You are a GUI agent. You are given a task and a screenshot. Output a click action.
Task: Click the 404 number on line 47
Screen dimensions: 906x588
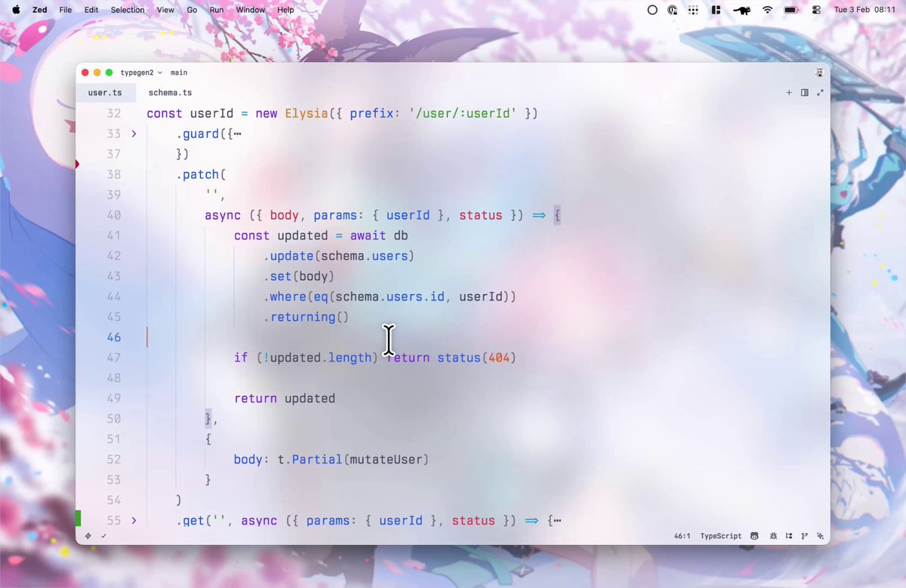pyautogui.click(x=499, y=358)
